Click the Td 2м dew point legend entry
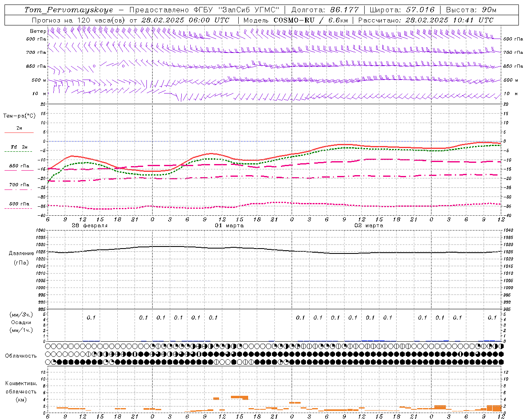Viewport: 525px width, 420px height. coord(19,147)
